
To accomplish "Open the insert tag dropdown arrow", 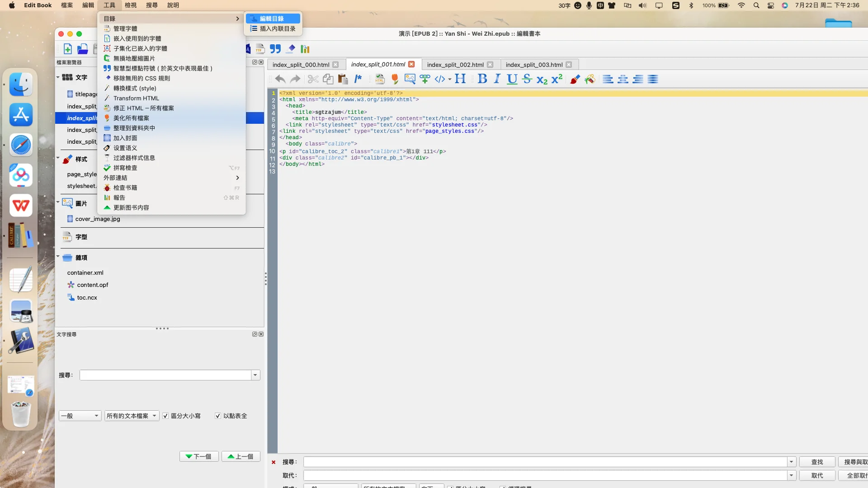I will (450, 80).
